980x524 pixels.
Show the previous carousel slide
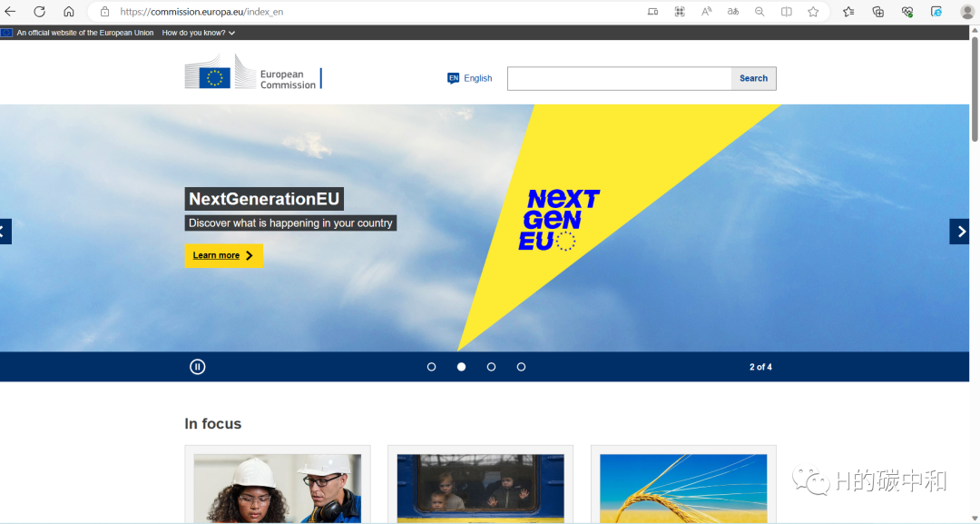coord(5,232)
